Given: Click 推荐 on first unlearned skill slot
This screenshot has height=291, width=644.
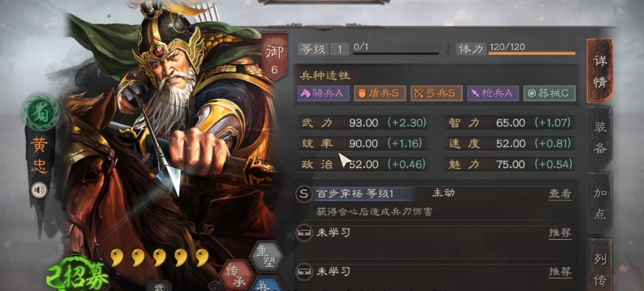Looking at the screenshot, I should (560, 233).
